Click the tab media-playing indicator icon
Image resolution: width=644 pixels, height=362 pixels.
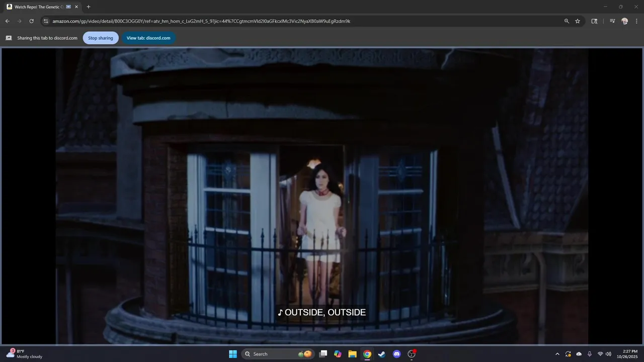68,7
